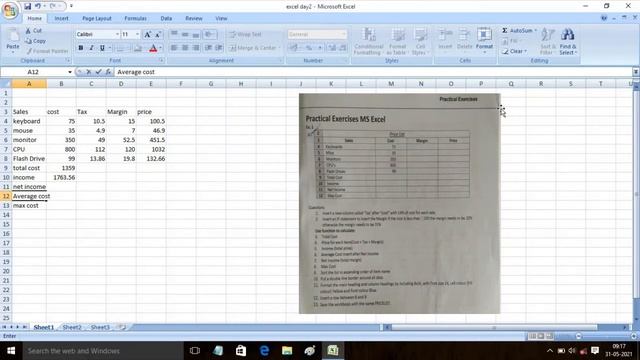The height and width of the screenshot is (360, 640).
Task: Switch to the Data tab
Action: [x=166, y=18]
